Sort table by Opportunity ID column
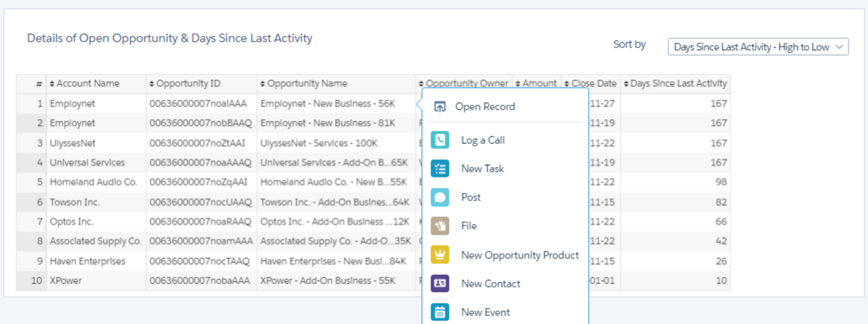 point(188,83)
